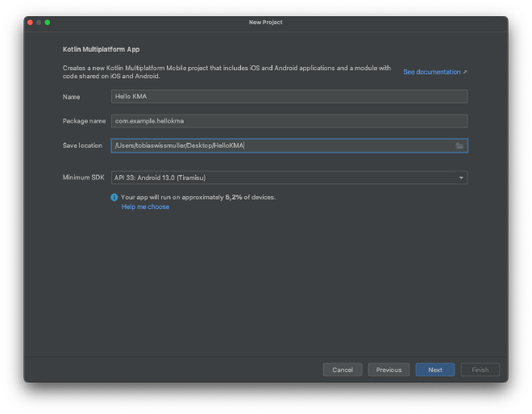The image size is (532, 414).
Task: Click the Save location label
Action: click(x=82, y=146)
